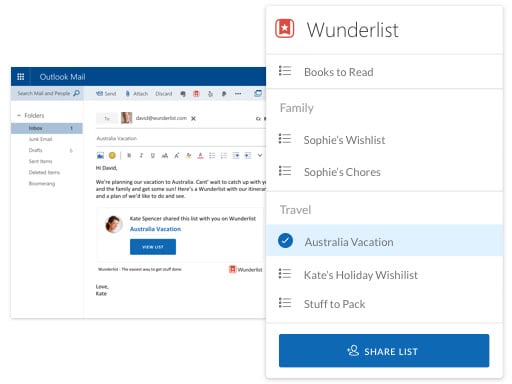Click the dark Evernote add-in icon in toolbar
Viewport: 512px width, 384px height.
click(x=183, y=94)
